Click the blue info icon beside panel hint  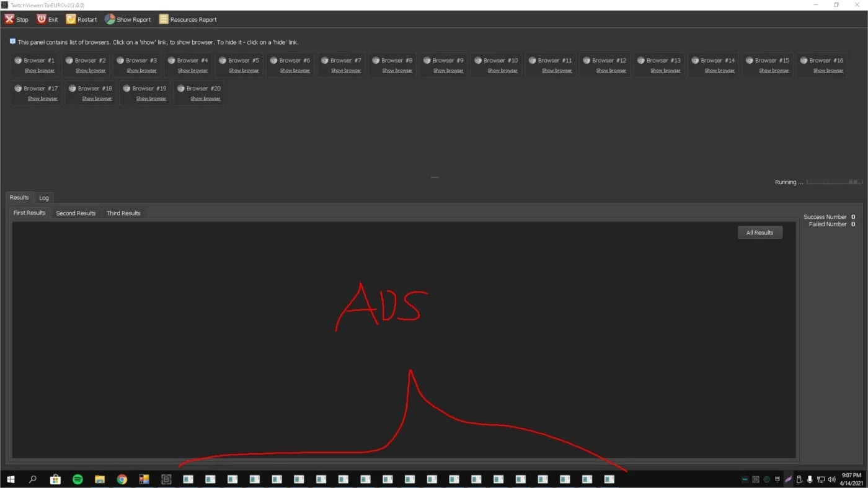click(12, 42)
